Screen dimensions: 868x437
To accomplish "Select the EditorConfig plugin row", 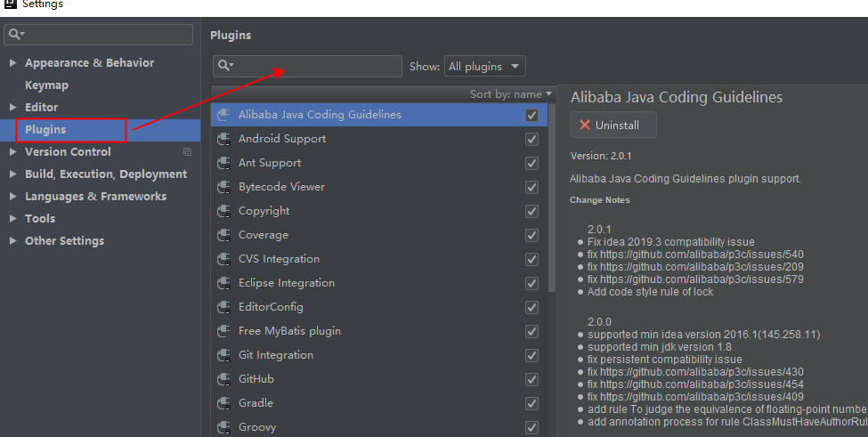I will (x=378, y=307).
